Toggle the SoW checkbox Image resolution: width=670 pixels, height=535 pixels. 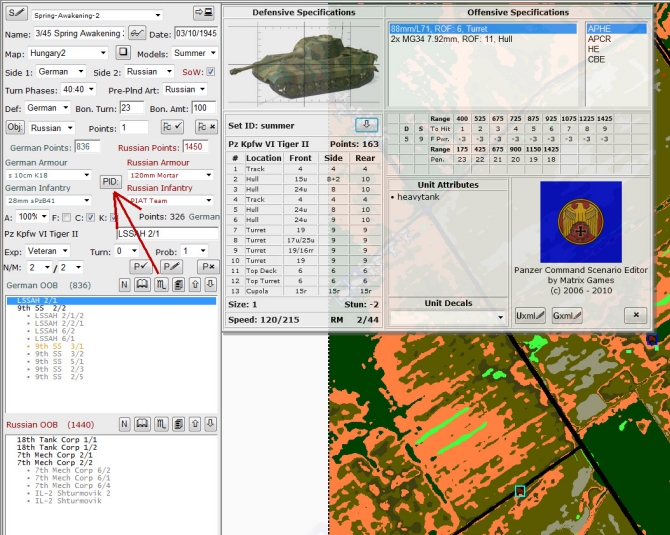pos(210,73)
